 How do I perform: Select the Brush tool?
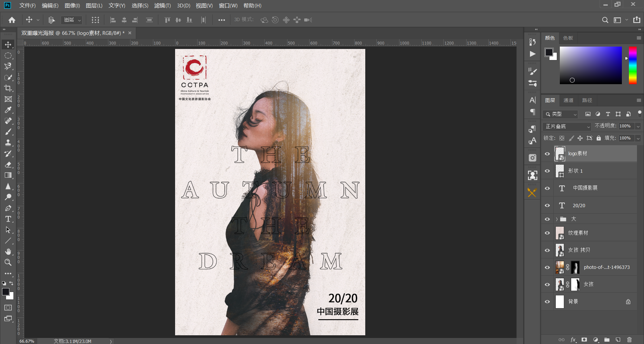(8, 132)
